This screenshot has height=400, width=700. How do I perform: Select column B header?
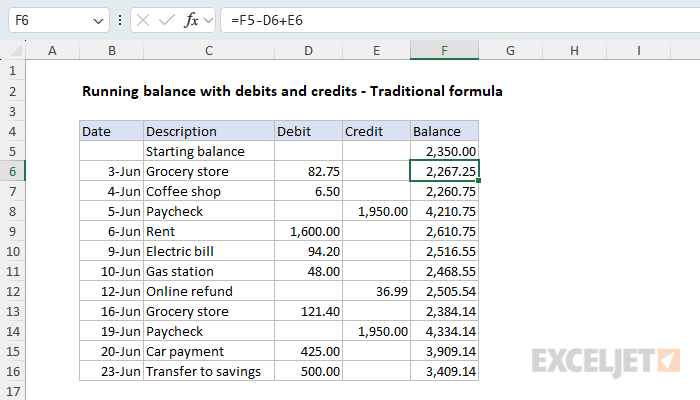[x=112, y=50]
